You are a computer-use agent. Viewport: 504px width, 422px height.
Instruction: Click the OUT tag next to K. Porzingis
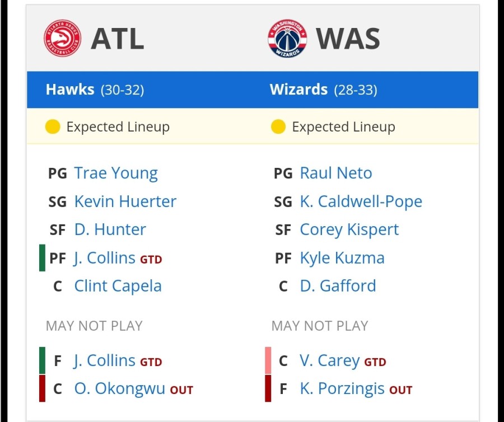point(401,390)
